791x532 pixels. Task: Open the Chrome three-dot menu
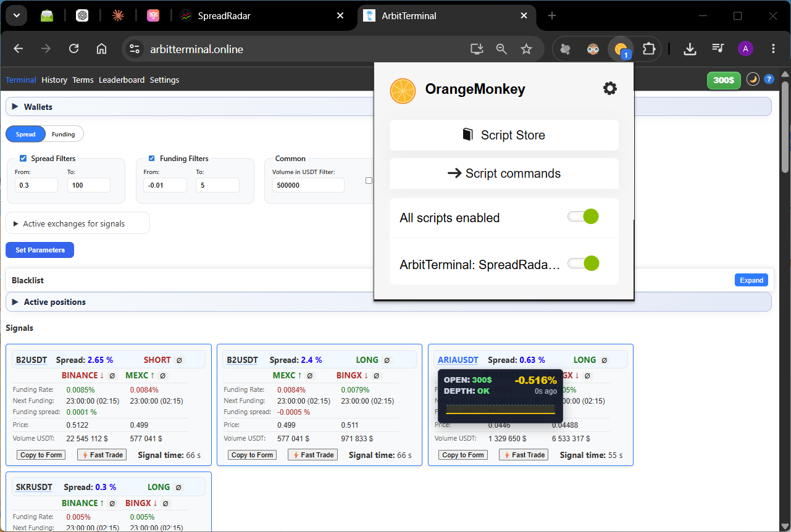[773, 49]
